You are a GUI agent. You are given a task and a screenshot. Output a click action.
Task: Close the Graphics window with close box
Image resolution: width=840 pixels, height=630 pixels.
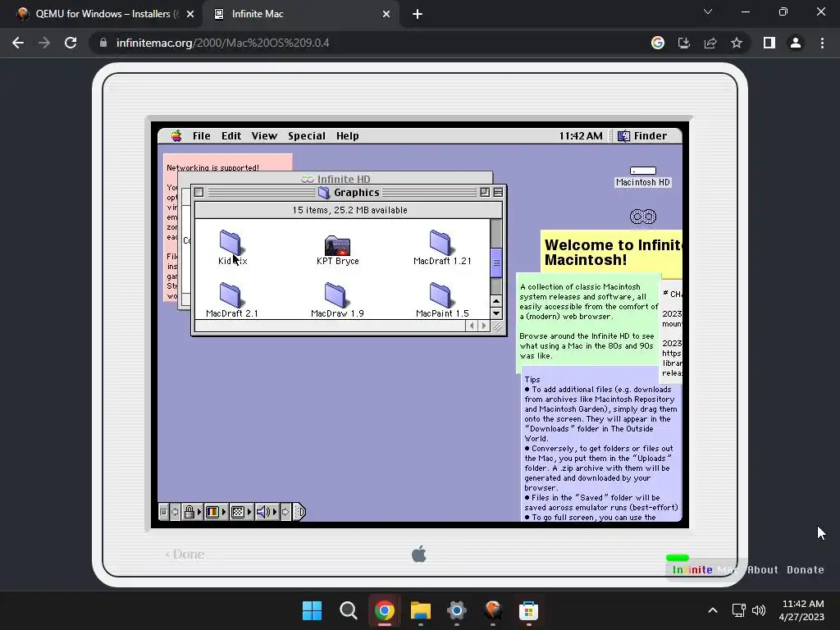coord(199,192)
